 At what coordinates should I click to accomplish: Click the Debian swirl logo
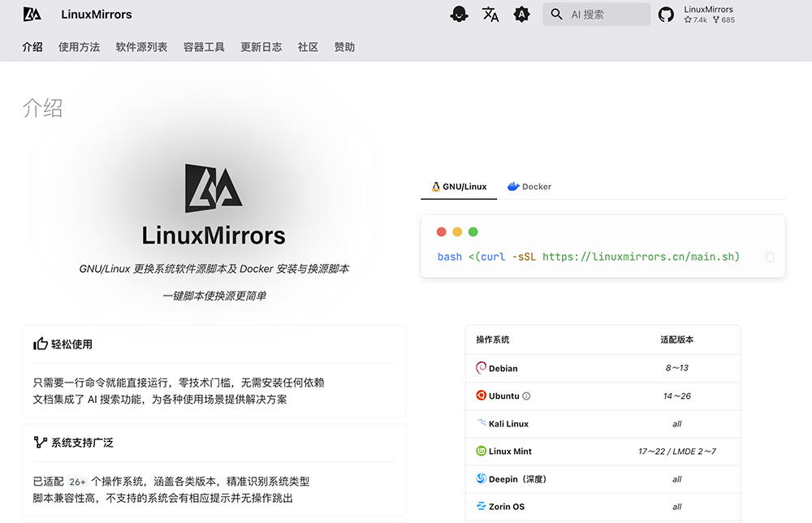[x=481, y=368]
